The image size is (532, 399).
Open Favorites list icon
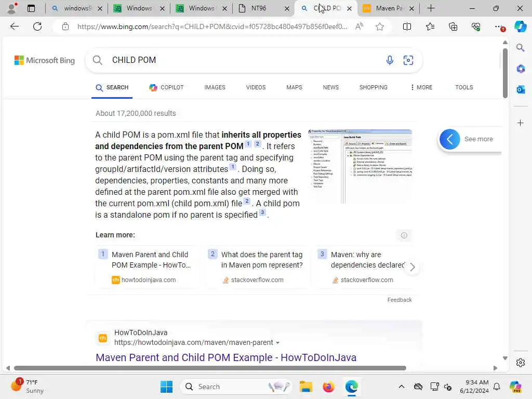(430, 26)
